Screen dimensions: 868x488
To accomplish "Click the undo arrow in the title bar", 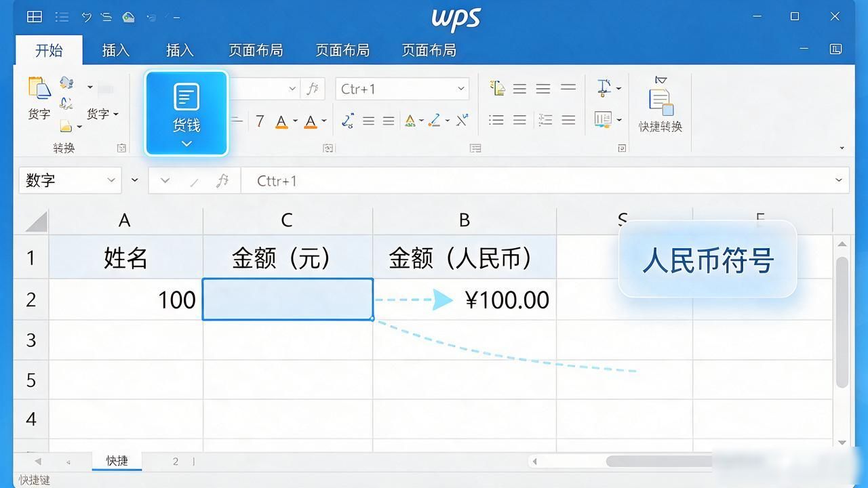I will [x=86, y=17].
